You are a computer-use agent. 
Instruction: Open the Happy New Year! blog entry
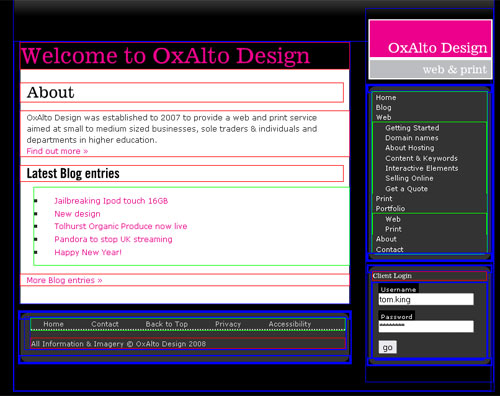point(88,252)
